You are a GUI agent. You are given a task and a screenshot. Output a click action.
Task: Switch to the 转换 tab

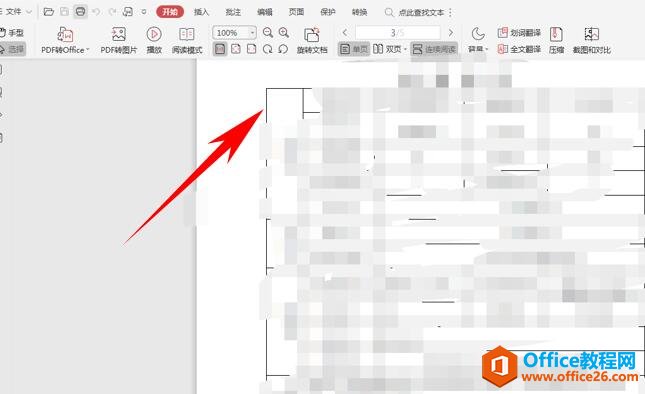[360, 12]
